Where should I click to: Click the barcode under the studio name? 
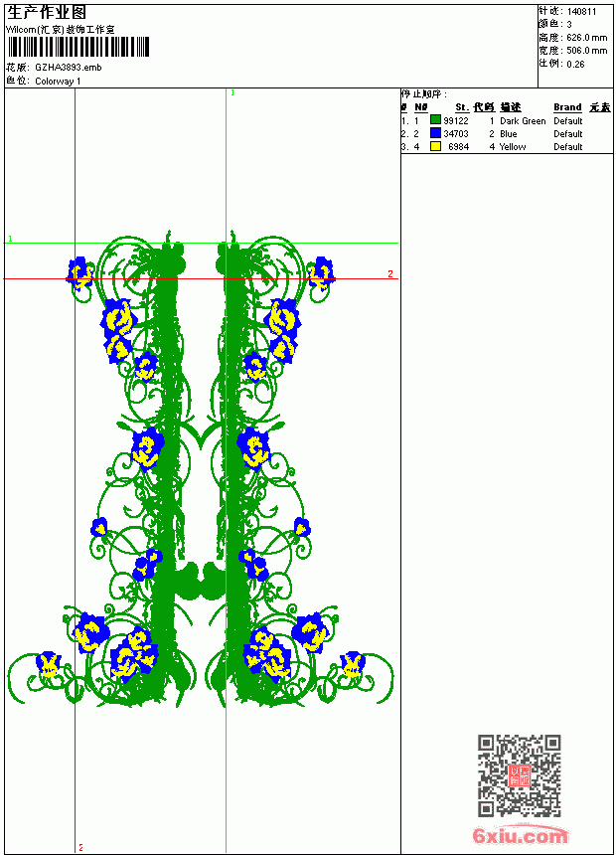tap(77, 47)
